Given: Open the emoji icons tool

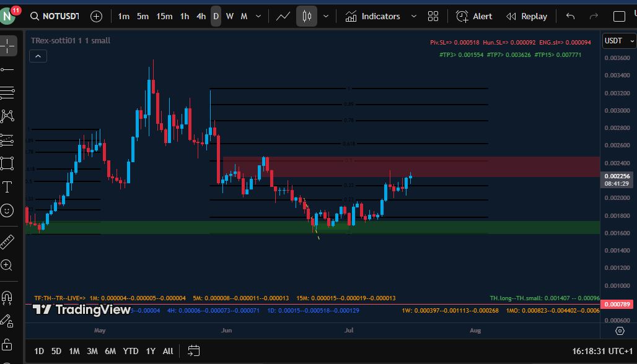Looking at the screenshot, I should [x=7, y=210].
